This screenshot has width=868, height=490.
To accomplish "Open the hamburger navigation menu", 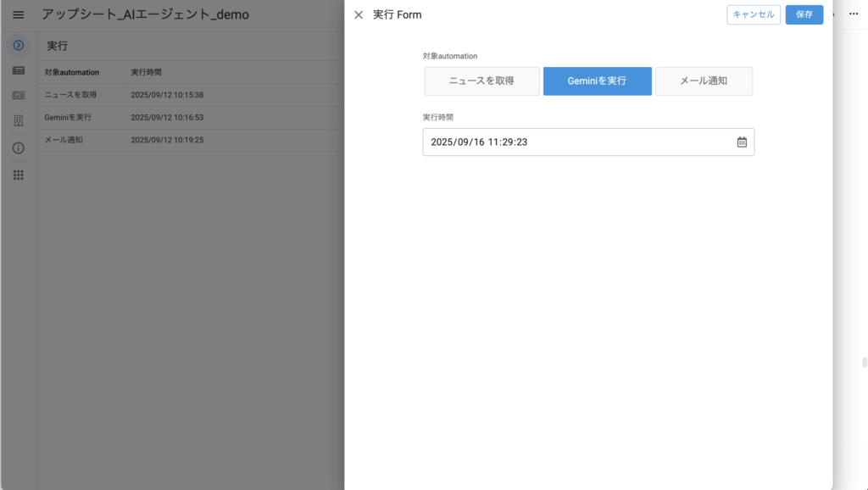I will [19, 15].
